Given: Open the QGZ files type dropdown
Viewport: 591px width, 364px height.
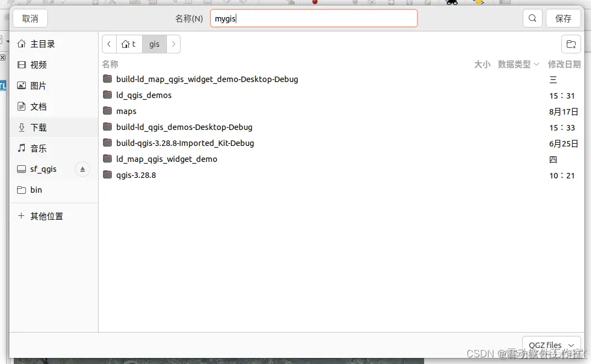Looking at the screenshot, I should click(x=551, y=345).
